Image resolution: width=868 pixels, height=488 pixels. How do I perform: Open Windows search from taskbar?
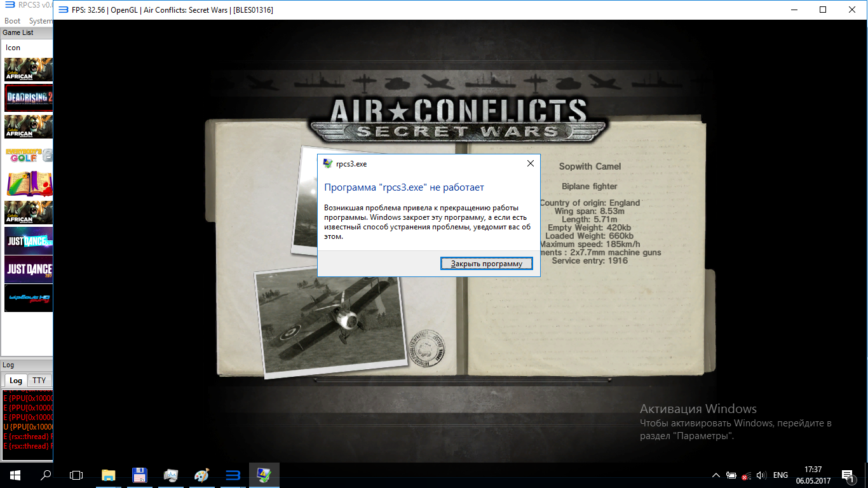tap(46, 475)
